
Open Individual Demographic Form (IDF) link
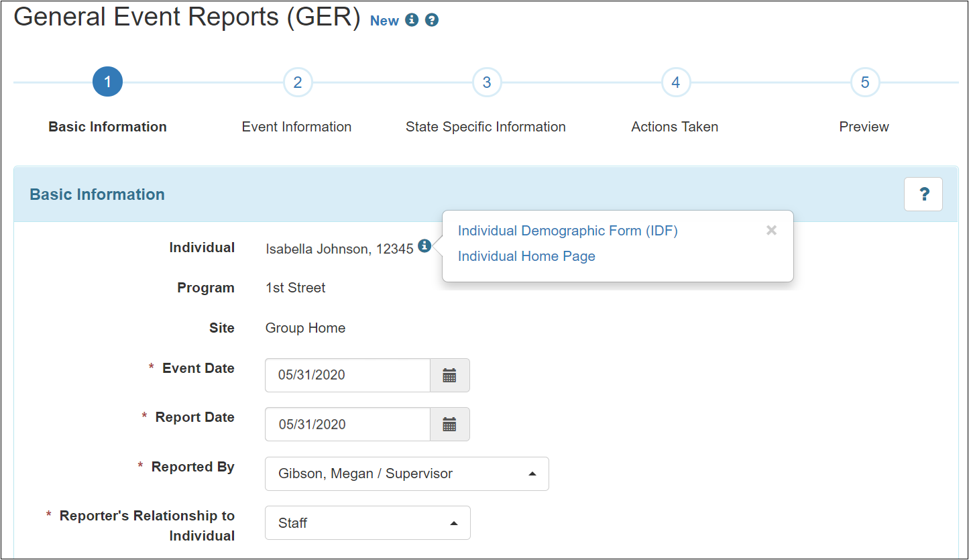[568, 231]
